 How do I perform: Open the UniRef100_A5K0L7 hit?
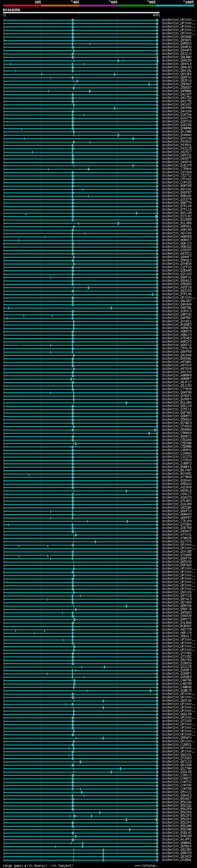tap(177, 636)
